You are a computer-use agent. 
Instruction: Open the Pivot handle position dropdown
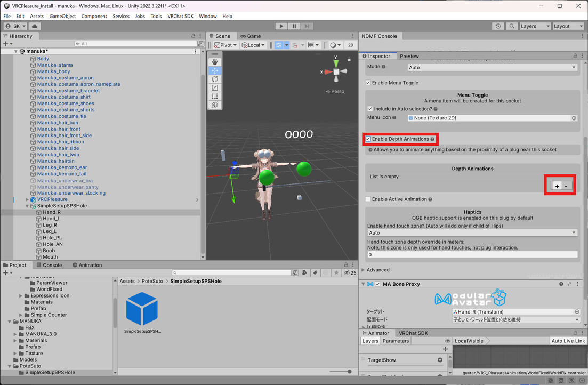225,45
